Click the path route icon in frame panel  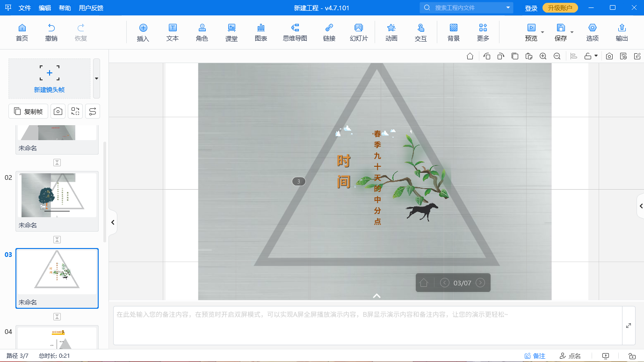click(93, 111)
